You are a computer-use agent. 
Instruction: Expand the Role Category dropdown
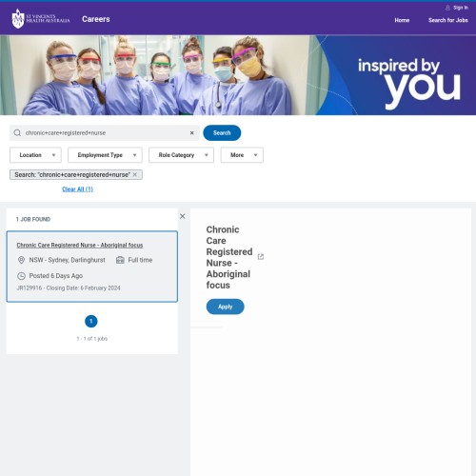[181, 155]
